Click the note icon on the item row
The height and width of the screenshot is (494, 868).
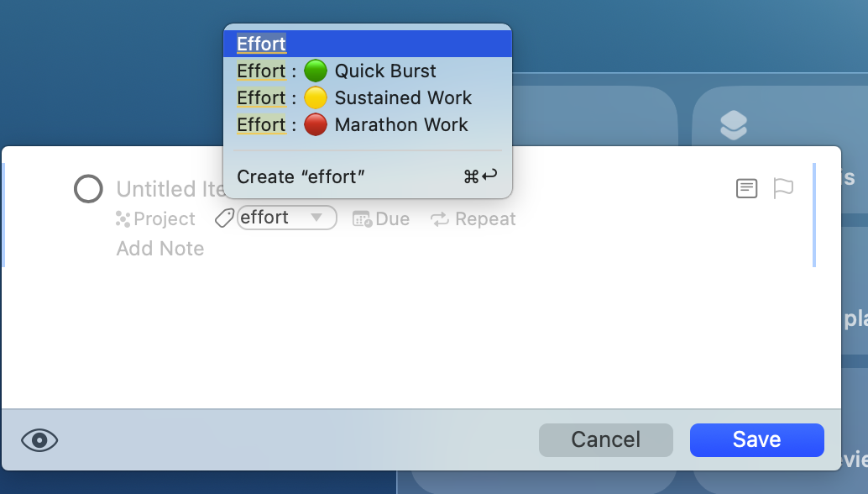(x=746, y=188)
